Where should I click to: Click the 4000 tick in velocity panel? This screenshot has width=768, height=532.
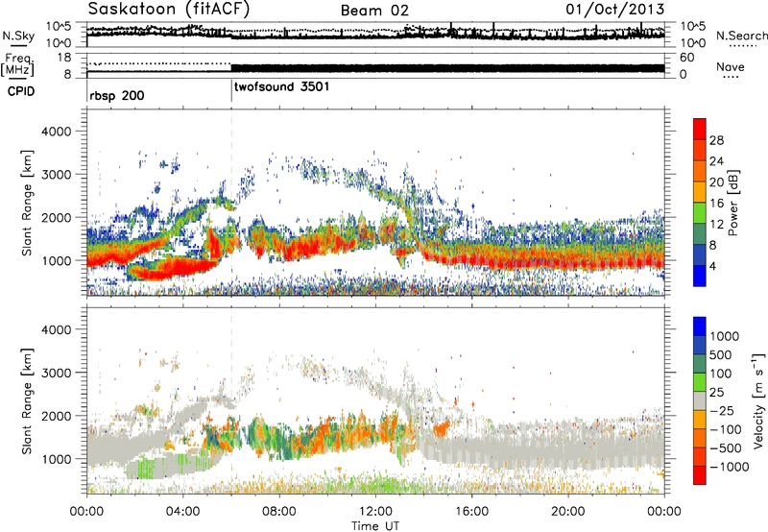click(x=56, y=329)
